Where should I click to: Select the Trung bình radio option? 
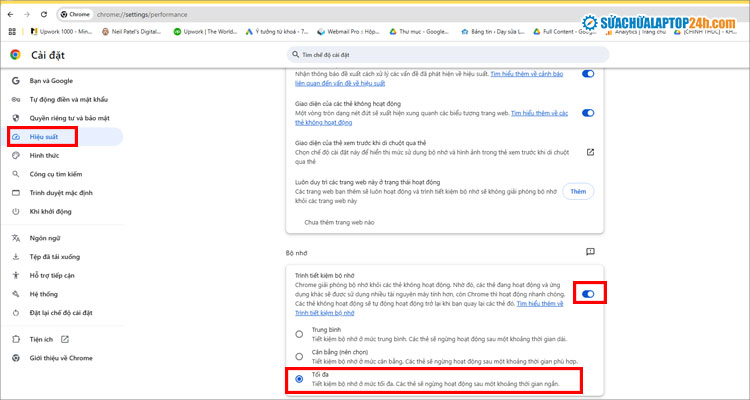[x=299, y=334]
